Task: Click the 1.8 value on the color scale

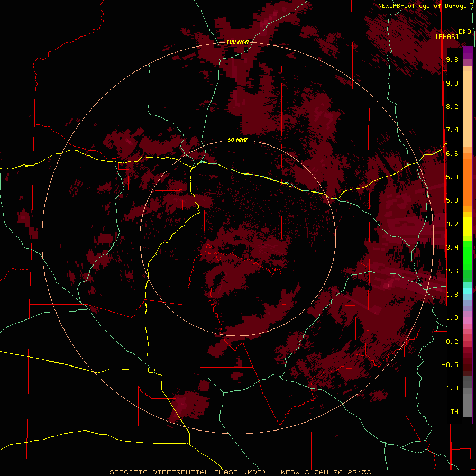Action: [452, 295]
